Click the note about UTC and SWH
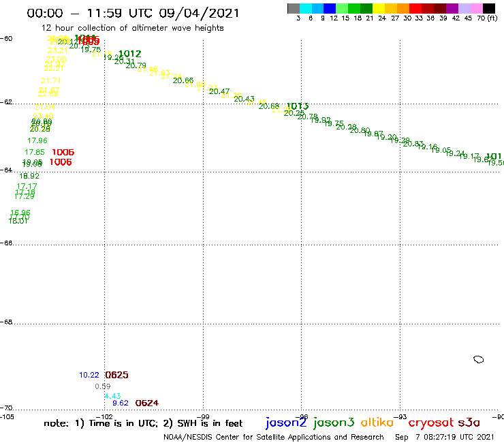Viewport: 504px width, 443px height. click(x=143, y=423)
